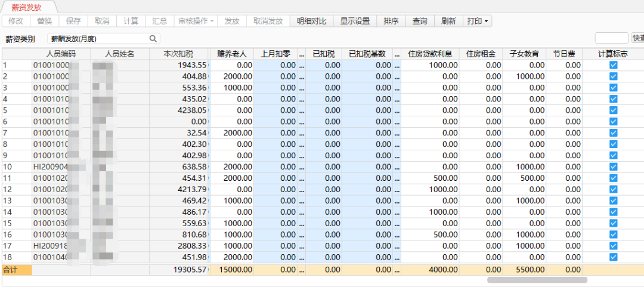Screen dimensions: 644x287
Task: Click the 薪资类别 input field
Action: (x=98, y=39)
